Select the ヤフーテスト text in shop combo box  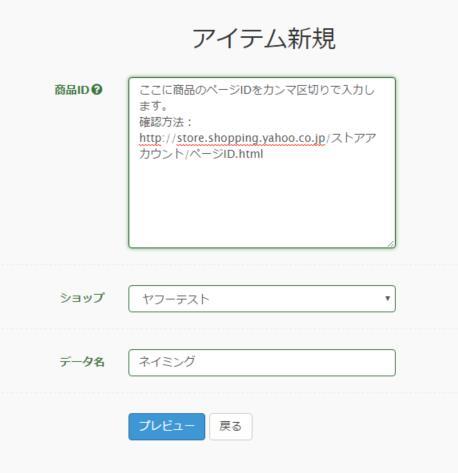coord(175,299)
